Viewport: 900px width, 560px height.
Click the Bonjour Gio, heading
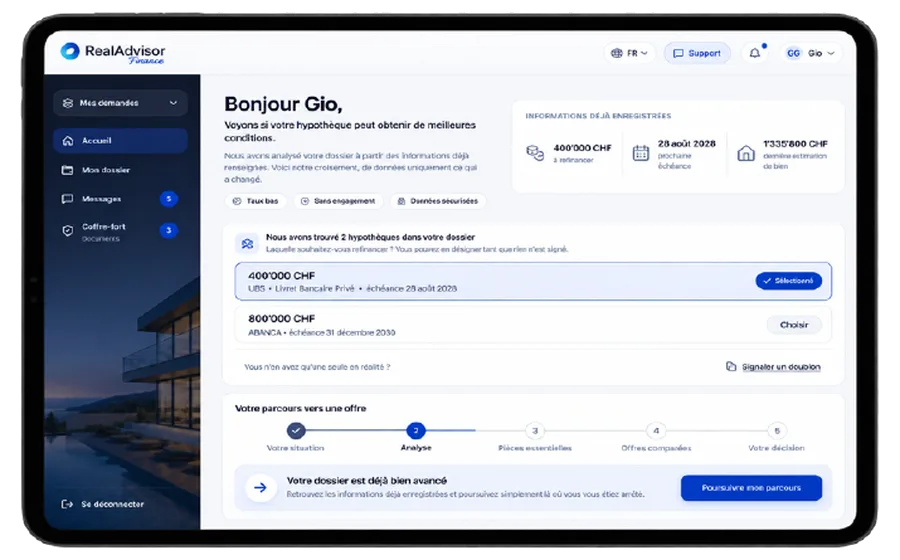(283, 104)
